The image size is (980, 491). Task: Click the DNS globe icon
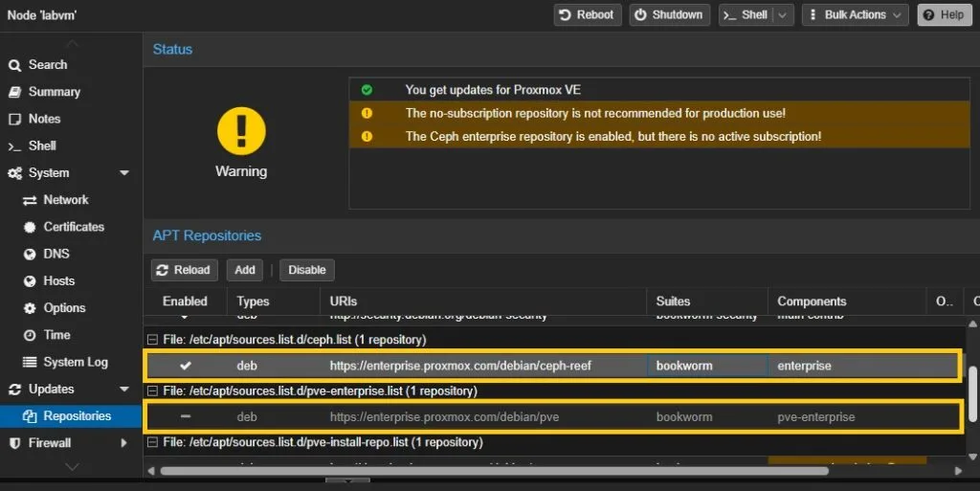tap(30, 255)
